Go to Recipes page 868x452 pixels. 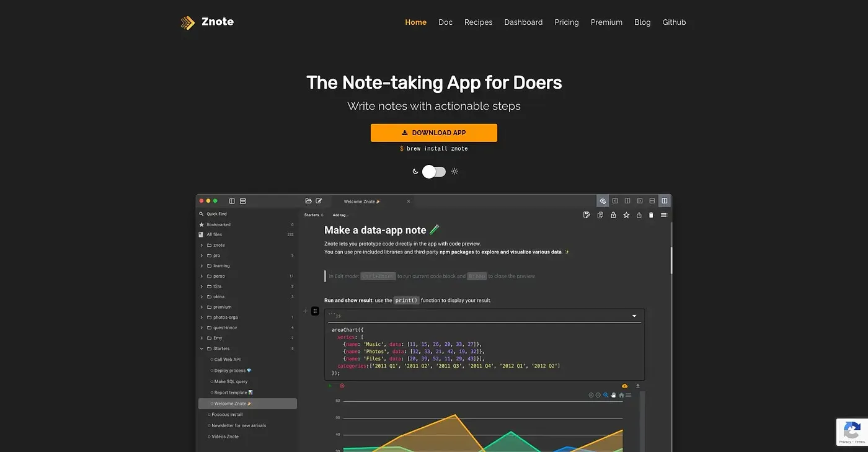pyautogui.click(x=478, y=22)
